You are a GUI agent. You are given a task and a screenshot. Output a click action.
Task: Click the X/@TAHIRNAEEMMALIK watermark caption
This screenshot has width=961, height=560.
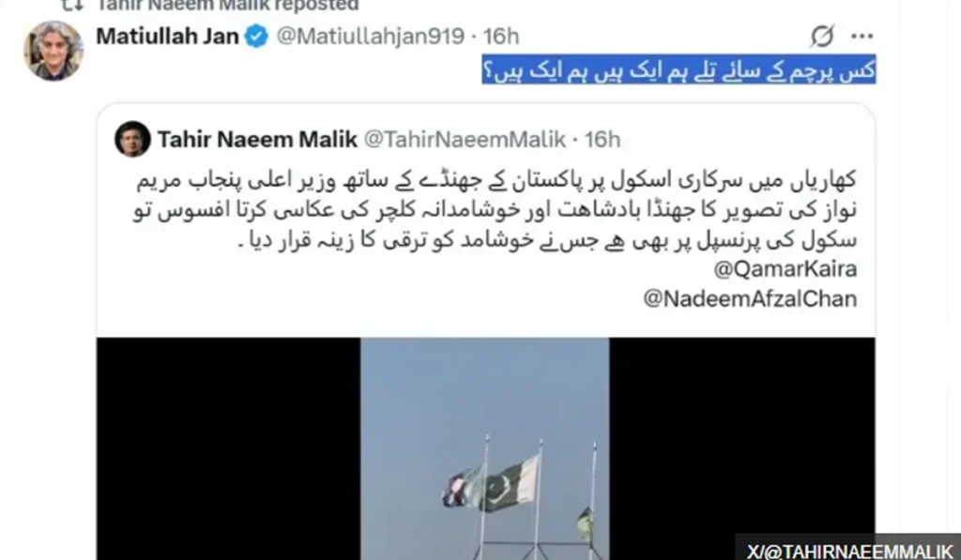pyautogui.click(x=849, y=551)
